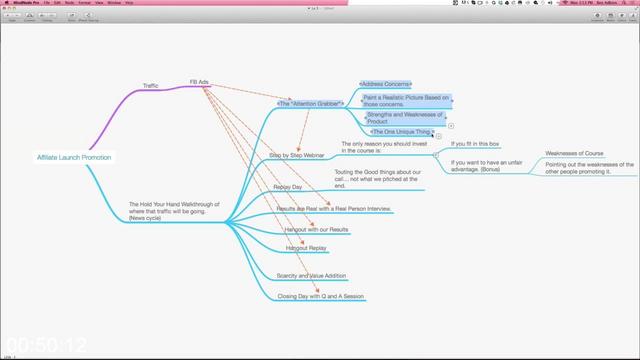Open the Window menu
The width and height of the screenshot is (640, 360).
point(114,2)
